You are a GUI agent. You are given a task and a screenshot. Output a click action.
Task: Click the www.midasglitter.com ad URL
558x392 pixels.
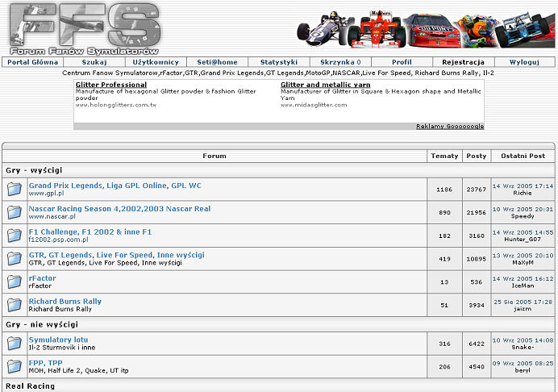[x=314, y=105]
